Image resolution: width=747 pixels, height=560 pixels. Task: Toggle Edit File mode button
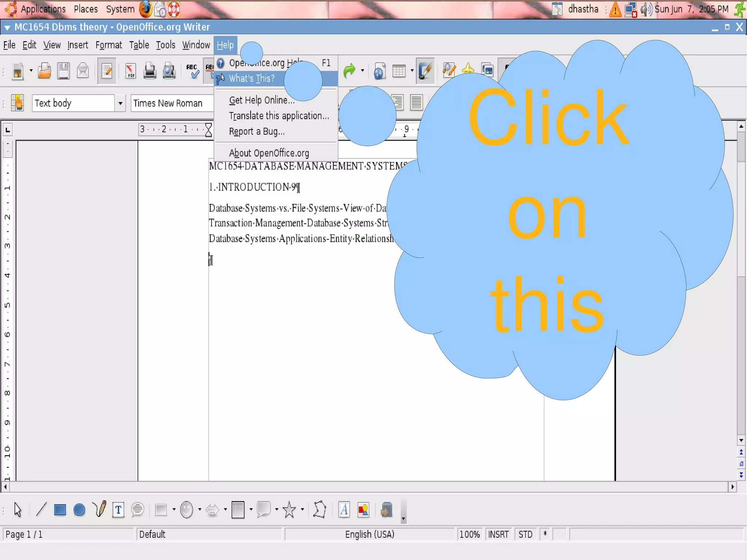(107, 71)
